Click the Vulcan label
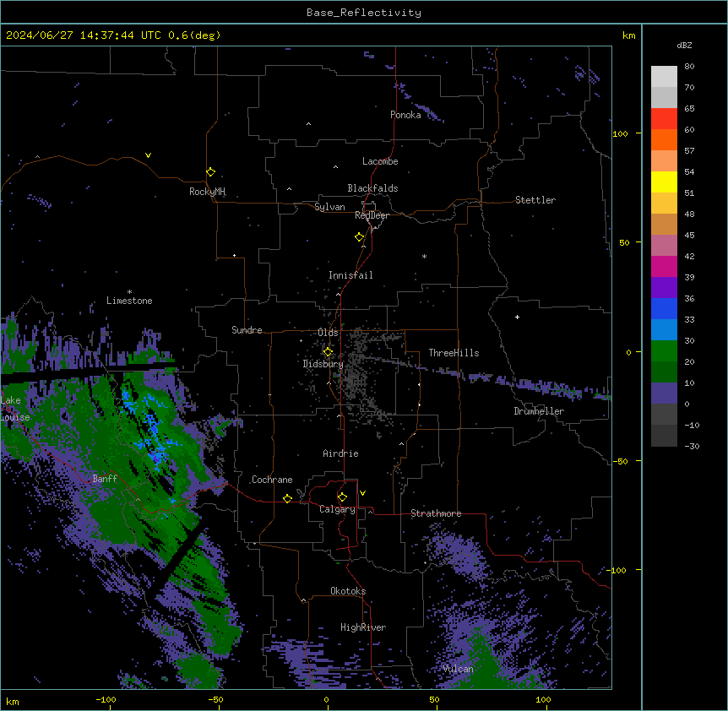728x711 pixels. 458,669
